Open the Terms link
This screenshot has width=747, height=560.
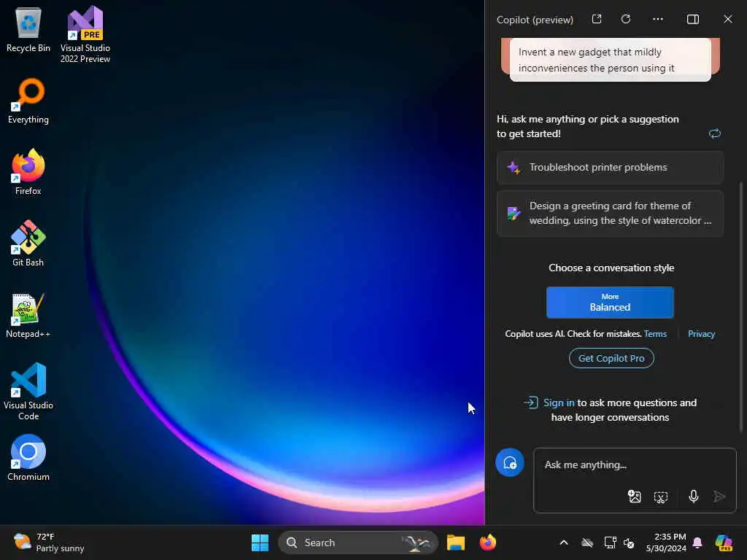[655, 334]
